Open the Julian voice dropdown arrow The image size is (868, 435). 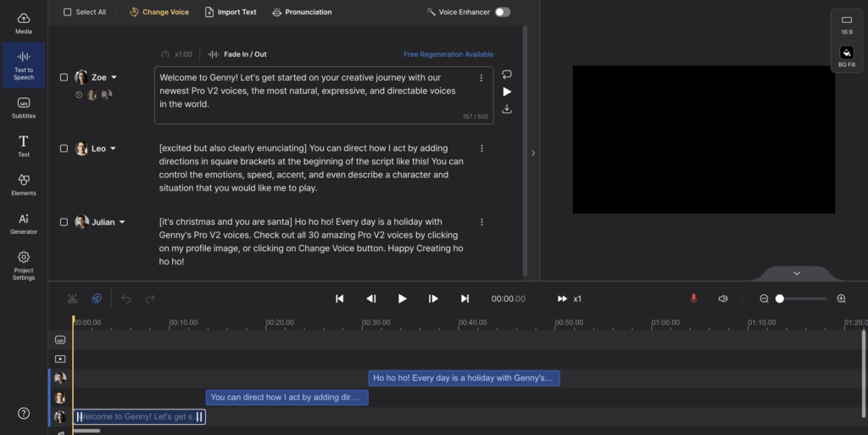tap(122, 222)
